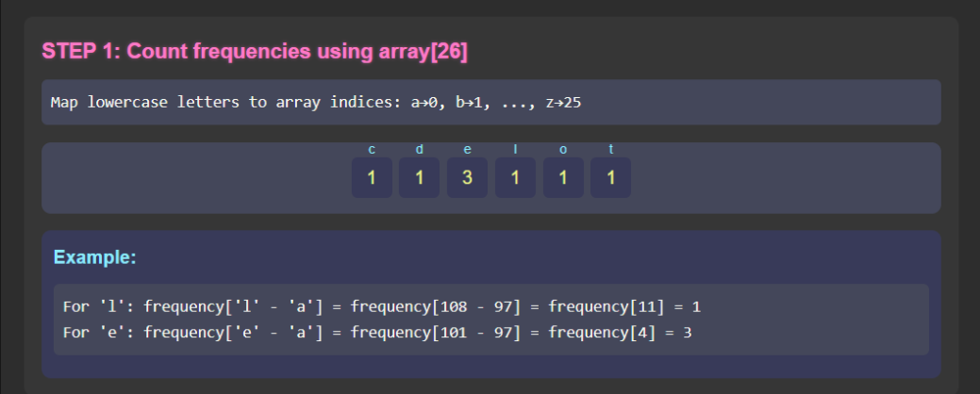
Task: Select the frequency cell under letter l
Action: [515, 177]
